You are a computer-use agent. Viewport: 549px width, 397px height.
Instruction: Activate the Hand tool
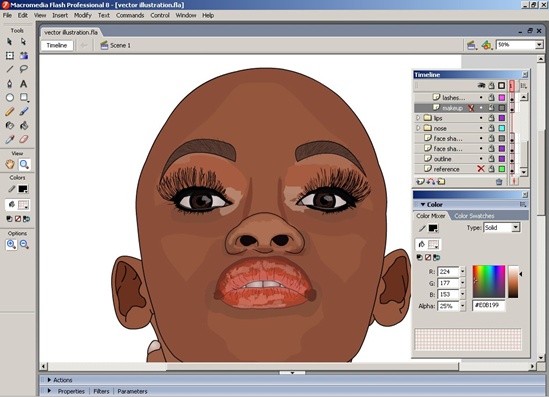coord(10,164)
